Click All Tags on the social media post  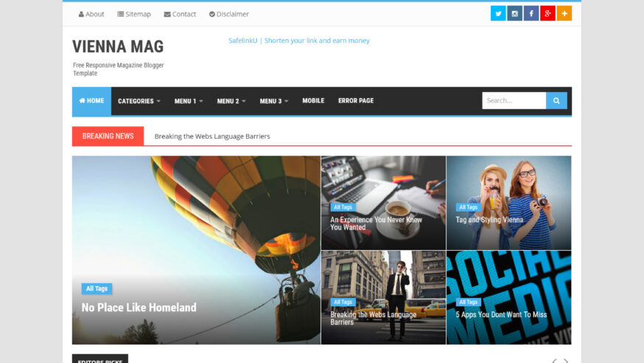468,302
